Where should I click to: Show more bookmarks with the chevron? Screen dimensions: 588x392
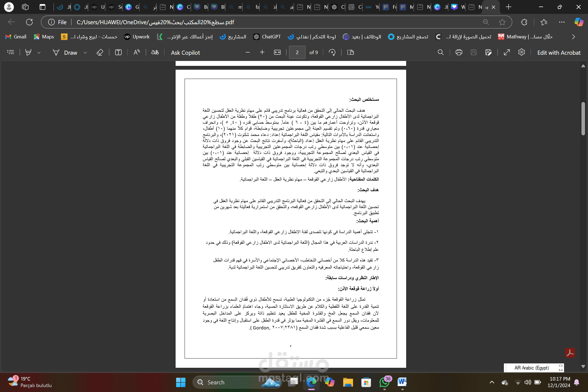click(x=573, y=37)
